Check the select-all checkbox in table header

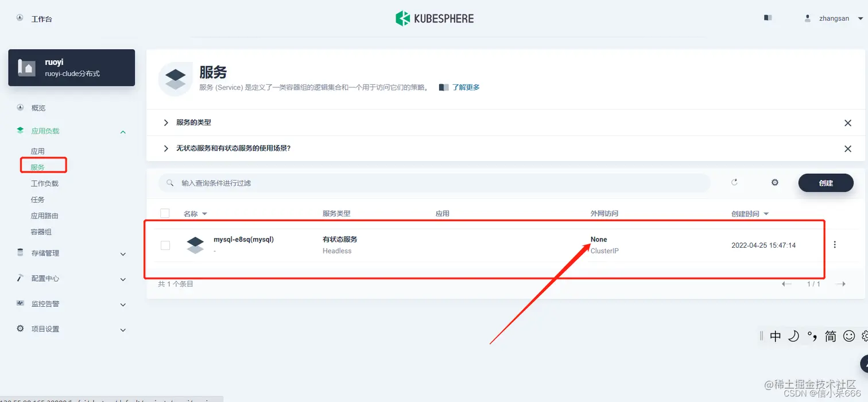(165, 213)
